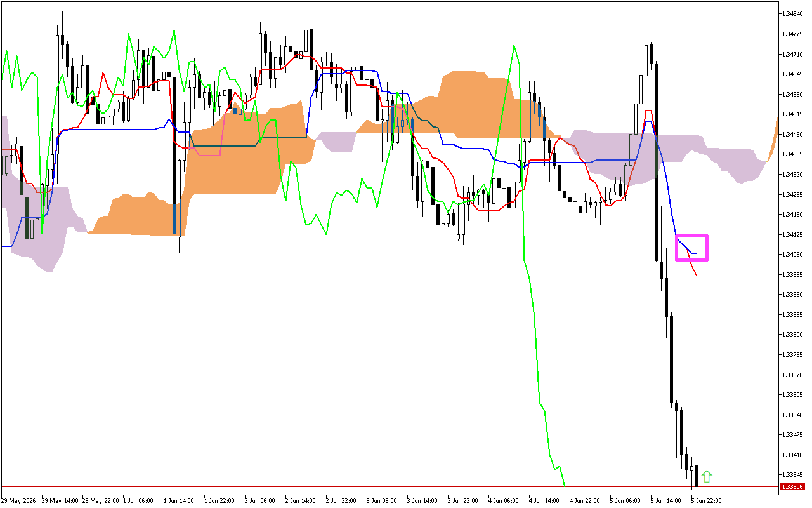The image size is (812, 508).
Task: Click the 5 Jun 14:00 time label
Action: tap(666, 501)
